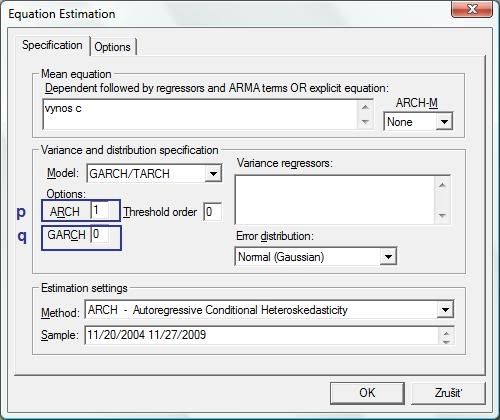Screen dimensions: 500x420
Task: Click the GARCH order input field
Action: [x=99, y=234]
